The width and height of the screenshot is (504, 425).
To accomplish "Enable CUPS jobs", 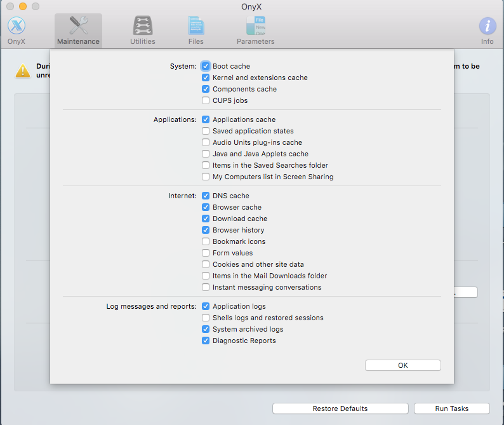I will (x=206, y=100).
